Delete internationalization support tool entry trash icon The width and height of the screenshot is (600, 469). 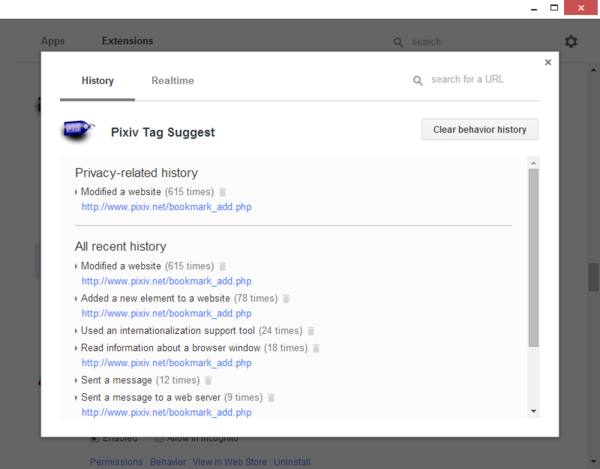coord(311,331)
